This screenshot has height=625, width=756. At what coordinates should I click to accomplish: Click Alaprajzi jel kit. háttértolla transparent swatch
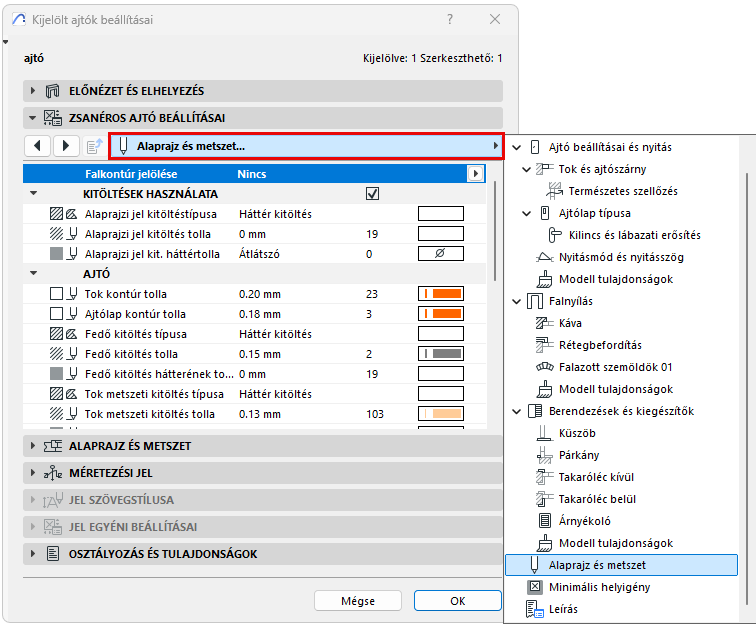coord(441,254)
